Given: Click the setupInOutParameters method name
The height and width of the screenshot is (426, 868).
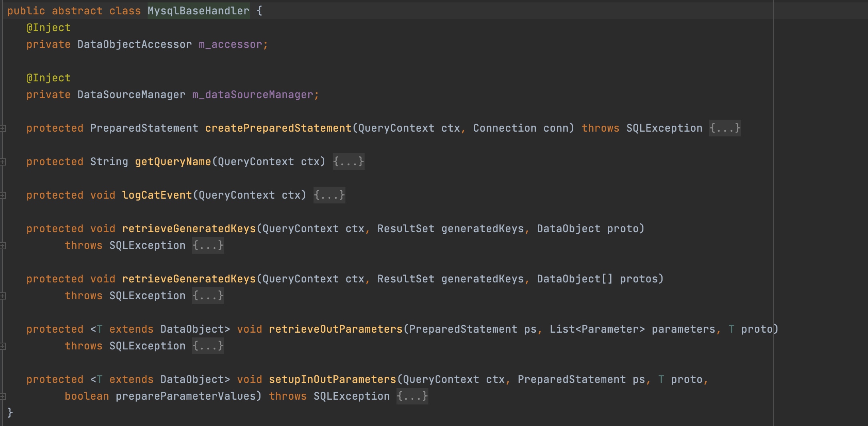Looking at the screenshot, I should click(332, 380).
